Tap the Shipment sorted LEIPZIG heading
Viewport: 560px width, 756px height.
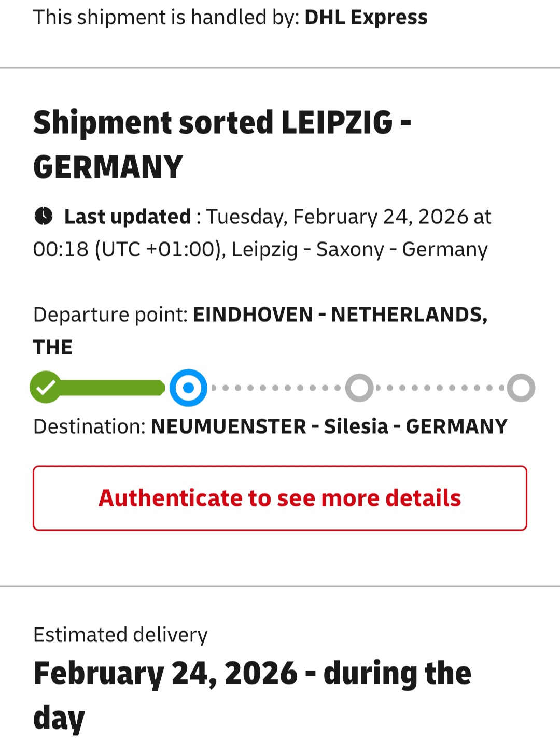pyautogui.click(x=222, y=144)
